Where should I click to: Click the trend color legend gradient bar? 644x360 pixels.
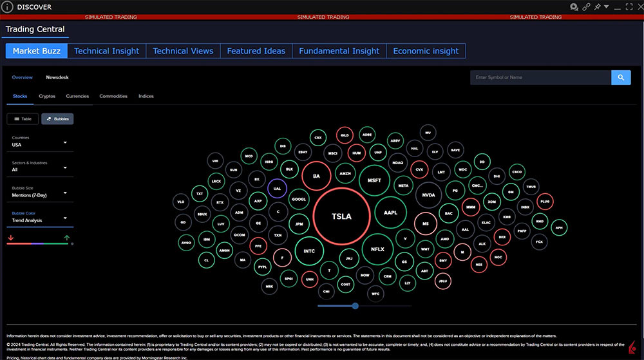point(37,244)
